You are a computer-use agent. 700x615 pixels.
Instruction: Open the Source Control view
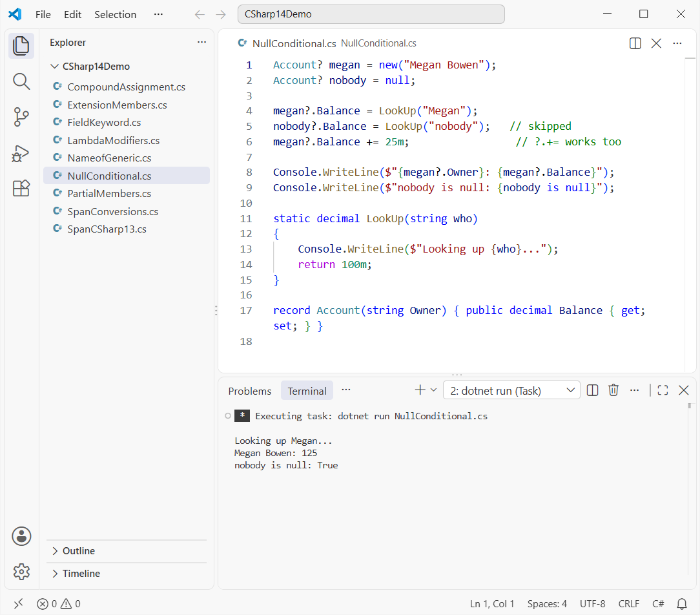pyautogui.click(x=21, y=117)
